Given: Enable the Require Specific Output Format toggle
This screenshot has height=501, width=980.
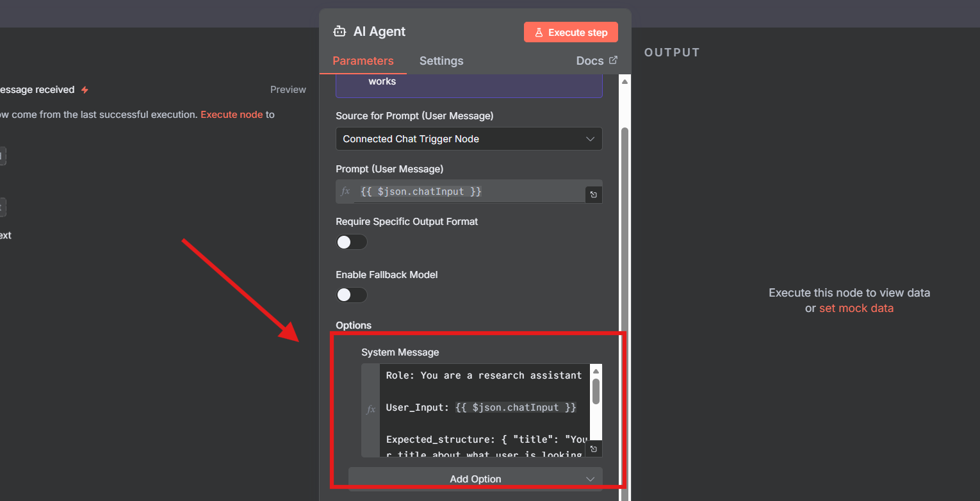Looking at the screenshot, I should [x=352, y=242].
